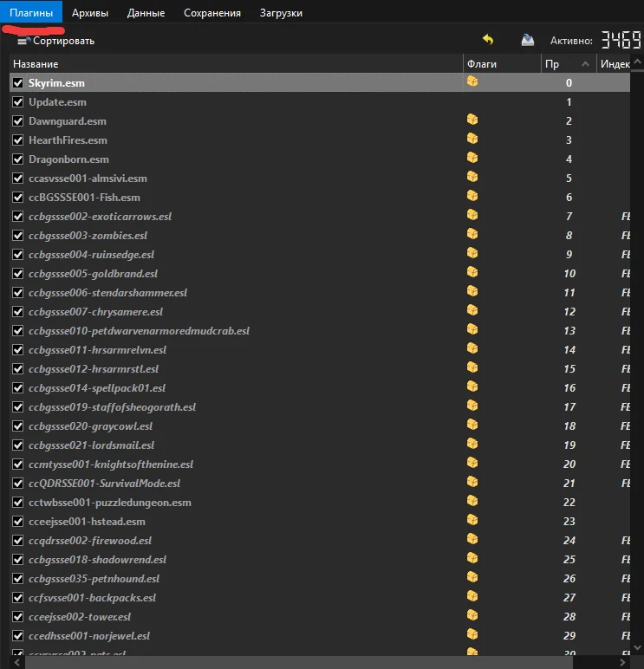Select the ccfsvsse001-backpacks.esl plugin row
644x669 pixels.
tap(320, 598)
